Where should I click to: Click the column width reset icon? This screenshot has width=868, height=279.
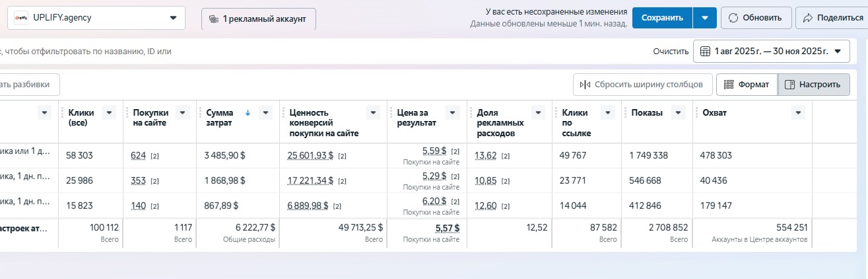click(x=585, y=85)
